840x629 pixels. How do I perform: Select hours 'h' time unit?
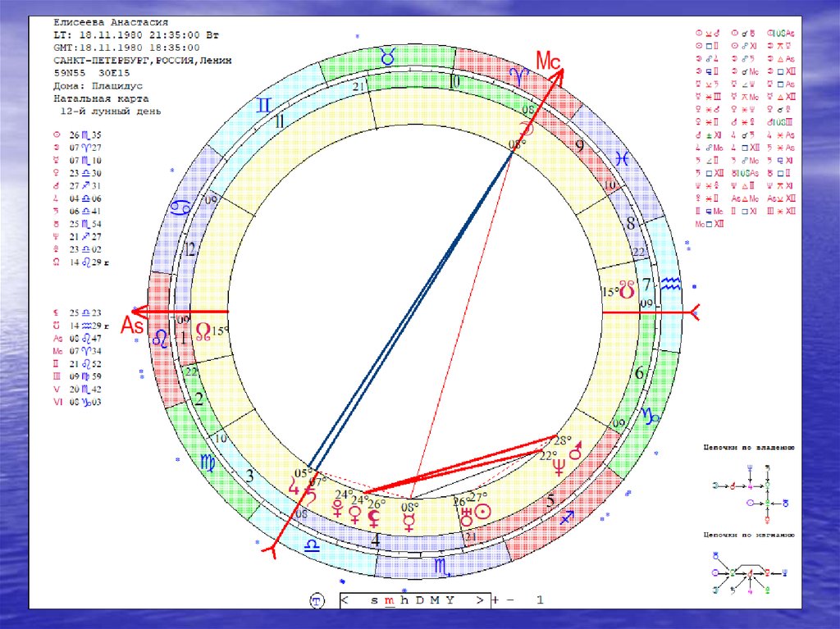pos(404,601)
